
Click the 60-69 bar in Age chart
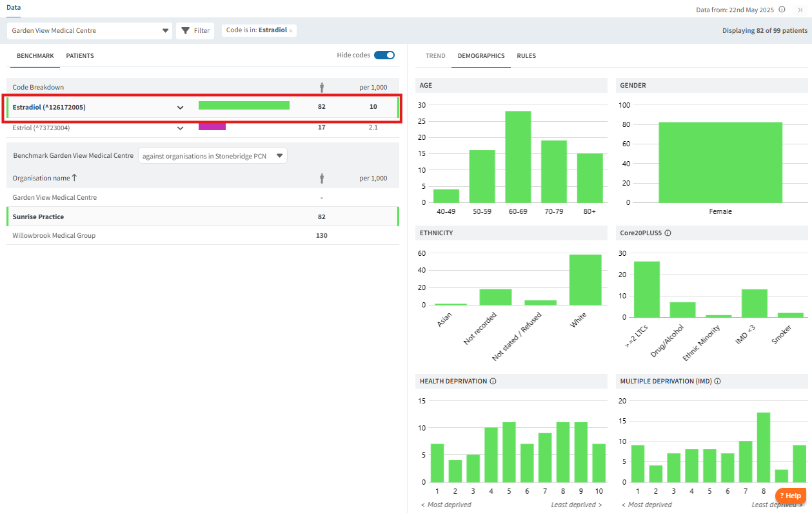point(518,157)
